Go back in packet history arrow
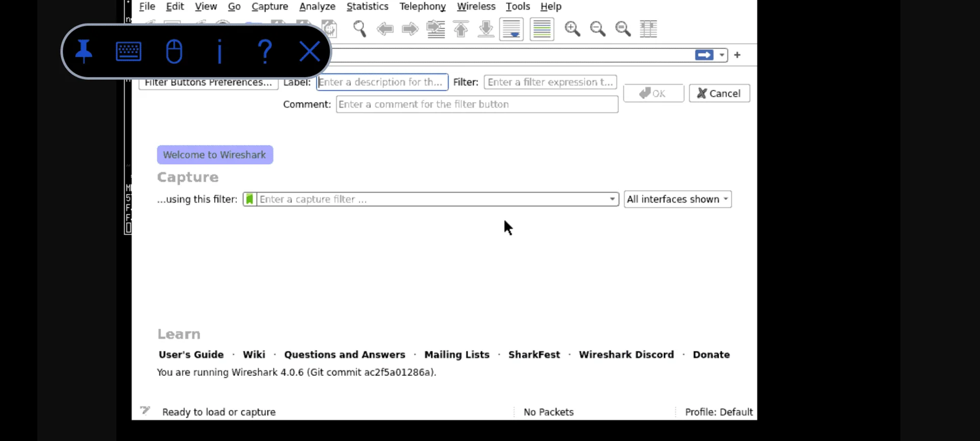980x441 pixels. coord(385,29)
